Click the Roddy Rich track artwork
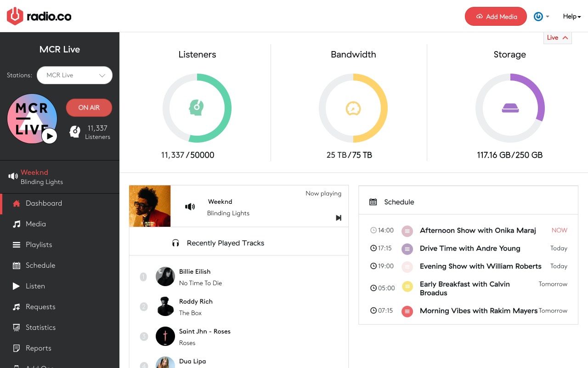Viewport: 588px width, 368px height. point(165,306)
